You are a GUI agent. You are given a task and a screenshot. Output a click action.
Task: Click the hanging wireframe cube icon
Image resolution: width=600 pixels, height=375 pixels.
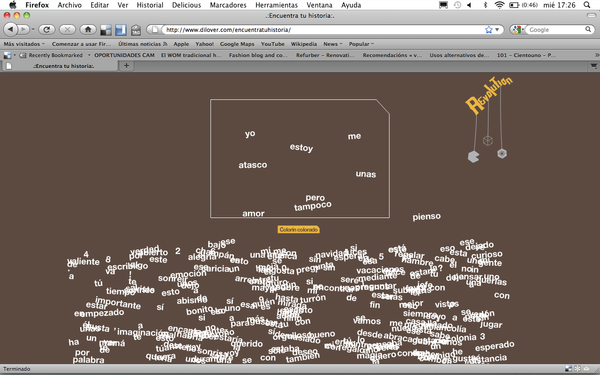pyautogui.click(x=488, y=140)
